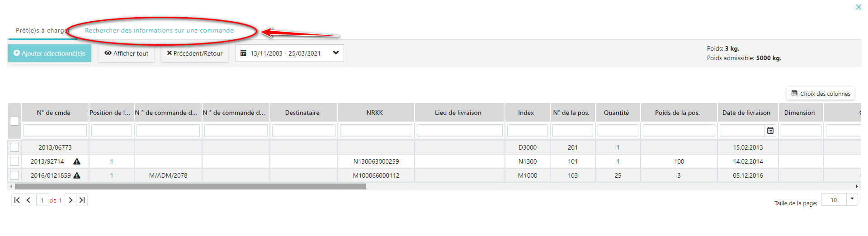
Task: Check the select-all checkbox in table header
Action: (x=14, y=121)
